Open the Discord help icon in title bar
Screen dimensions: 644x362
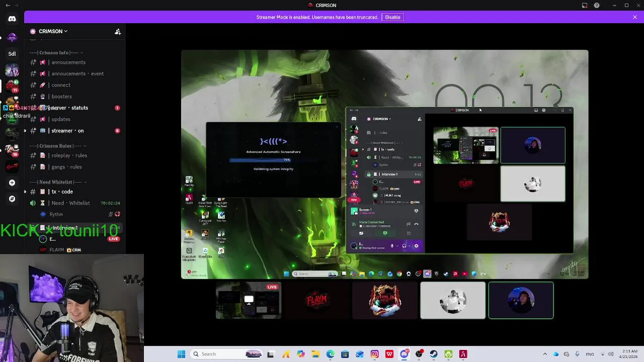point(597,6)
